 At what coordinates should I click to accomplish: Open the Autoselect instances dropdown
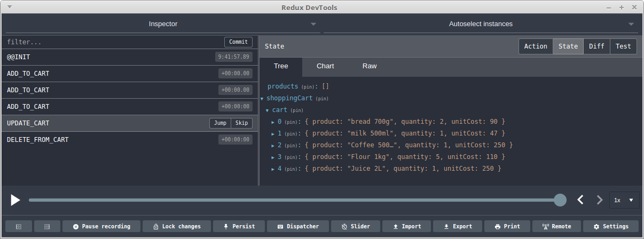click(x=481, y=24)
